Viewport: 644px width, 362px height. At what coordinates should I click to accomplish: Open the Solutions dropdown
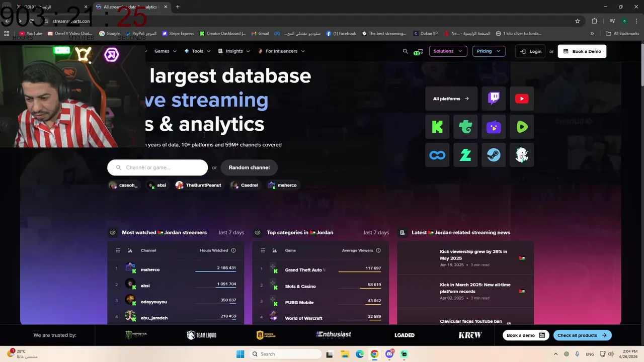(448, 51)
